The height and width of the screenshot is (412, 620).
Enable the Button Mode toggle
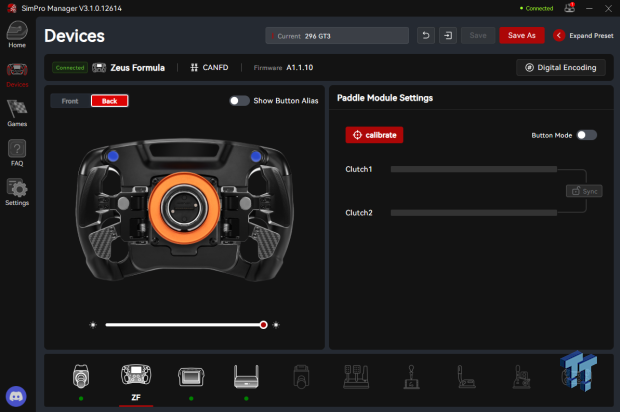[586, 135]
